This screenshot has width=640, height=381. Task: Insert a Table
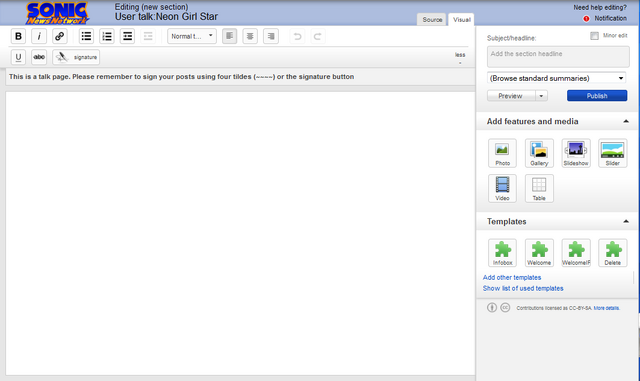539,188
